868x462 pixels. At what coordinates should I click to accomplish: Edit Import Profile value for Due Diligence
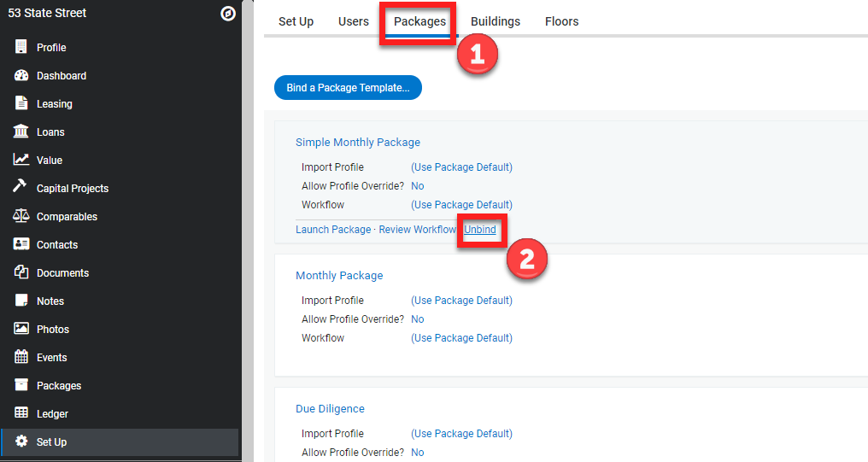[x=461, y=434]
